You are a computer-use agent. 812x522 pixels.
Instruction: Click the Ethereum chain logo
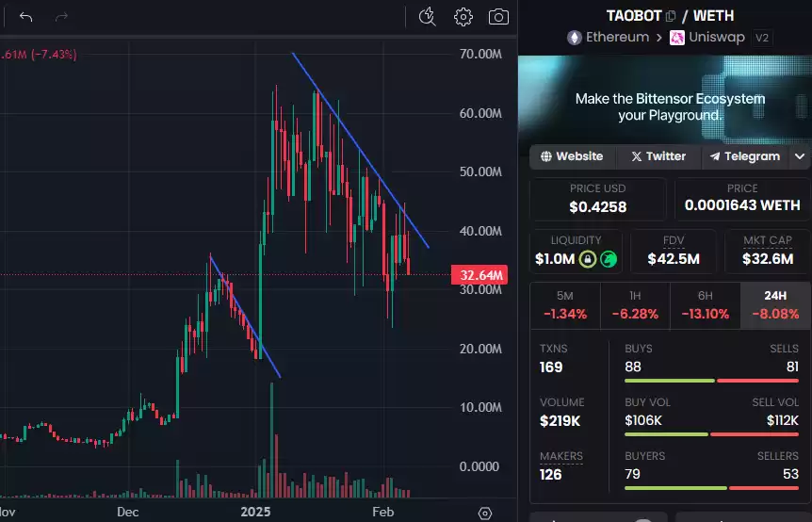pos(575,38)
